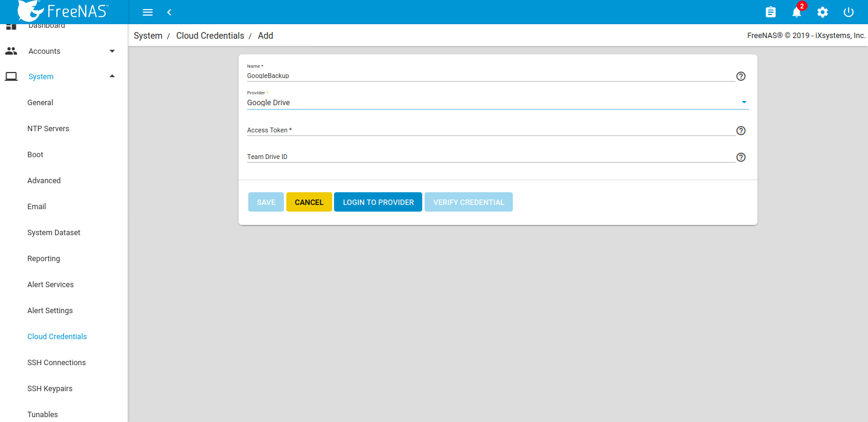Open the task manager clipboard icon
868x422 pixels.
coord(770,12)
